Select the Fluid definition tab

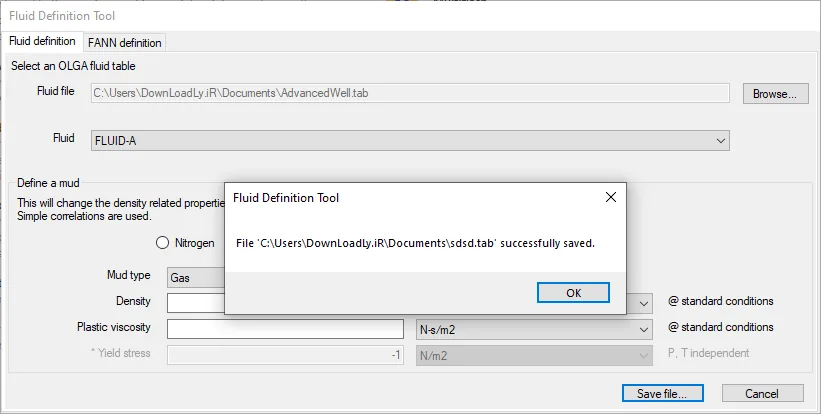(x=42, y=41)
